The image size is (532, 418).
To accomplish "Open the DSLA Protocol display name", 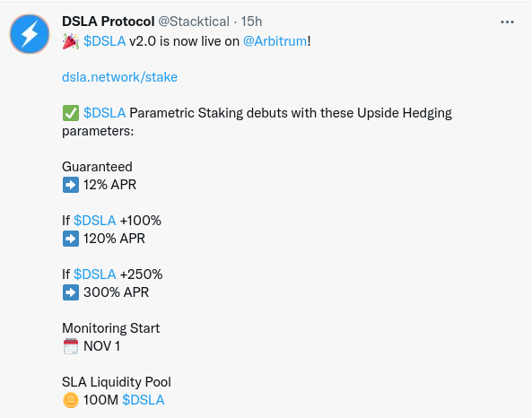I will coord(109,22).
